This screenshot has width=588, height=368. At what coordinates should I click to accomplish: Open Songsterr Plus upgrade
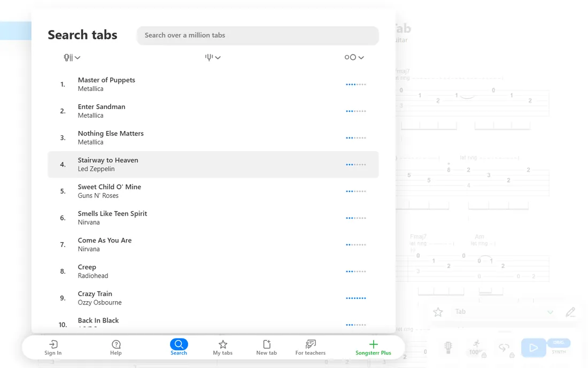point(373,347)
